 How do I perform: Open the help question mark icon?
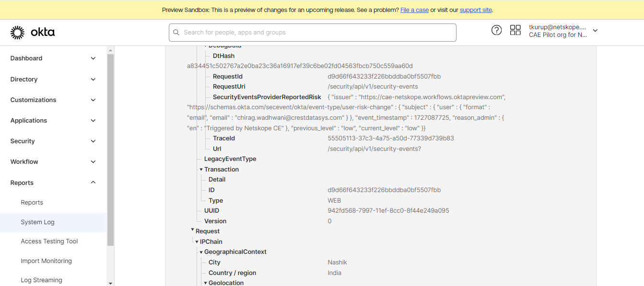tap(496, 30)
